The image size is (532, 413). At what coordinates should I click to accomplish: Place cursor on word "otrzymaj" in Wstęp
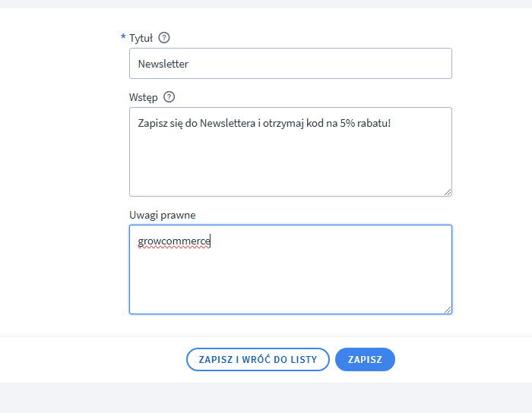[283, 123]
